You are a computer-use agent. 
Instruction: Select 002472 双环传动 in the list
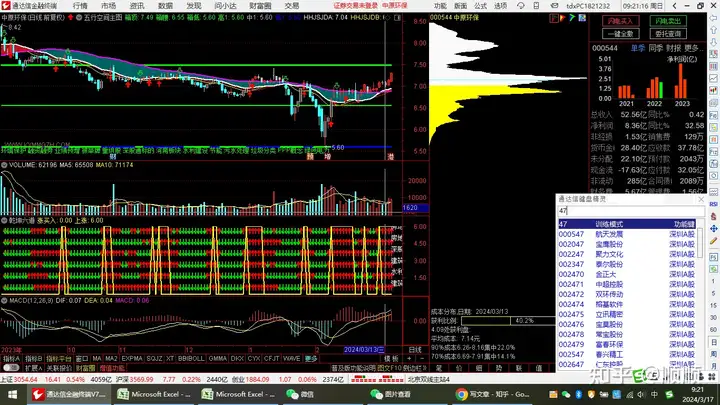click(626, 294)
